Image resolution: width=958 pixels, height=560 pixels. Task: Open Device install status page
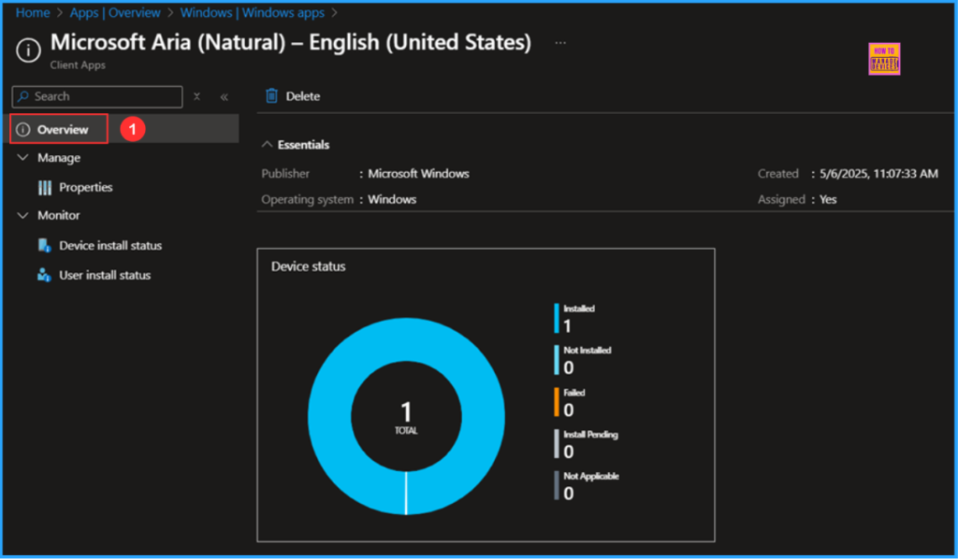[x=110, y=246]
